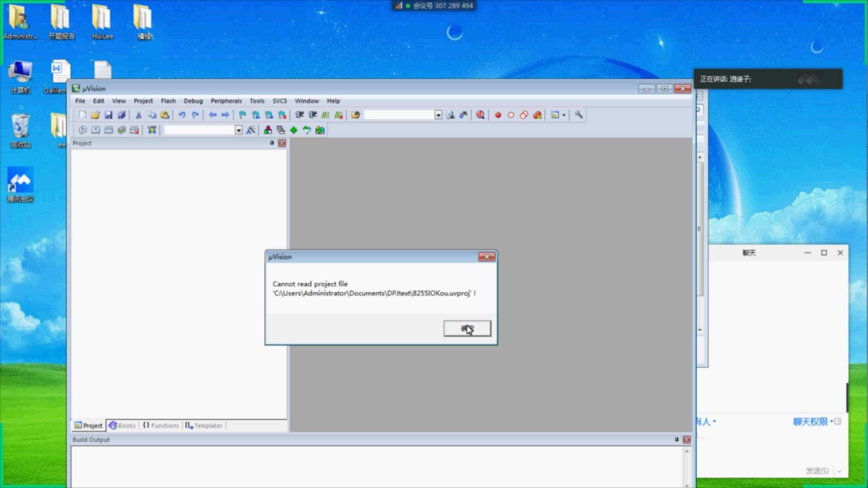The image size is (868, 488).
Task: Start Debug Session magnifier icon
Action: pos(480,115)
